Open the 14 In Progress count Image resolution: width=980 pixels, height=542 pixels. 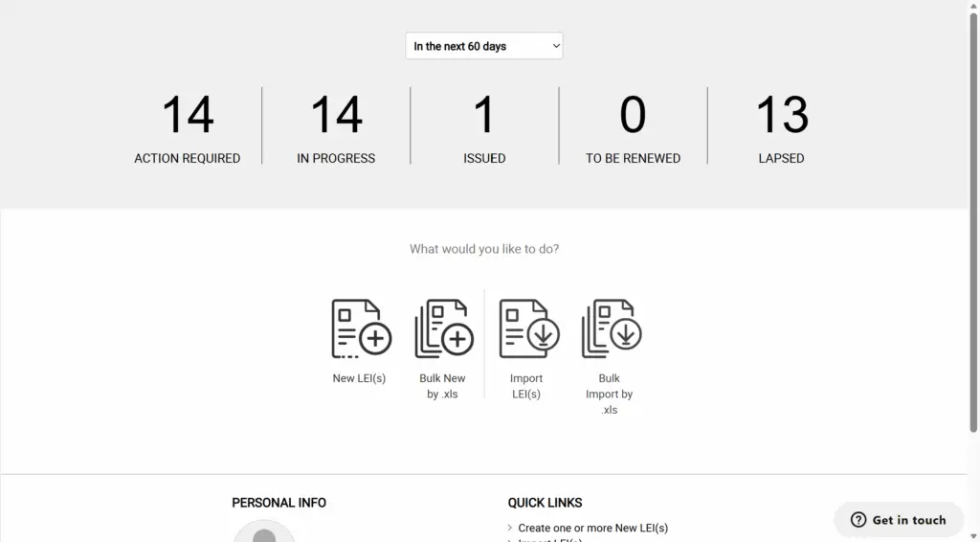point(336,114)
